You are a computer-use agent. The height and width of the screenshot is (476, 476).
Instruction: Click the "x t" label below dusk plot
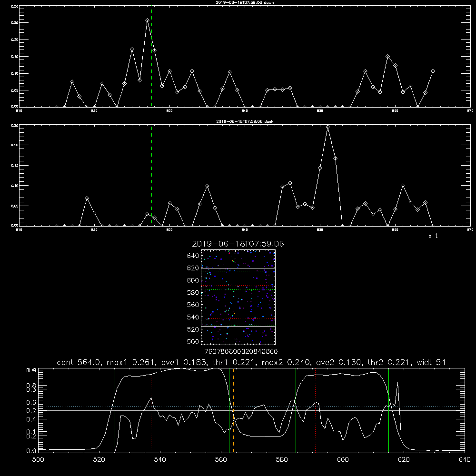pyautogui.click(x=433, y=236)
